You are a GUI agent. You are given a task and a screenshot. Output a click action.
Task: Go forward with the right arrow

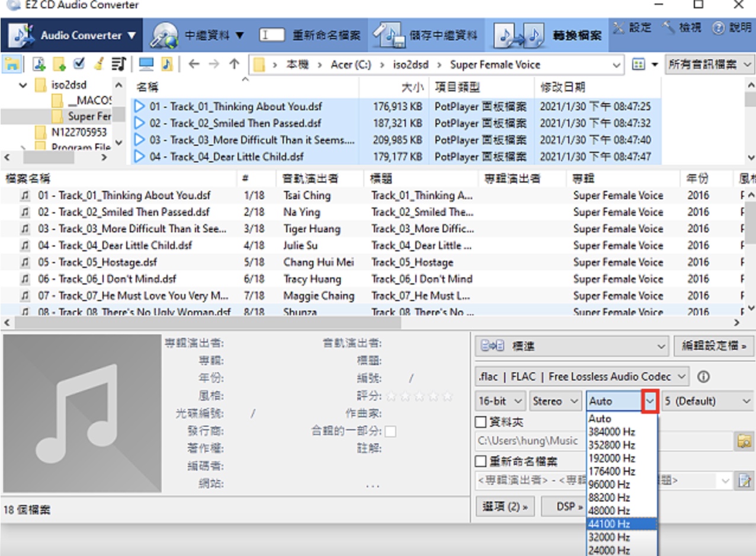point(214,64)
